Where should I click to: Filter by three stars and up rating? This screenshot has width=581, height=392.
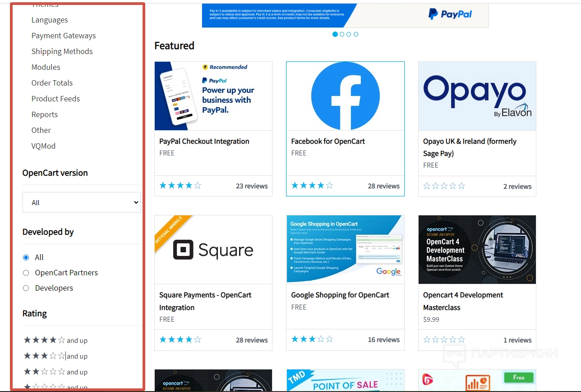point(55,356)
